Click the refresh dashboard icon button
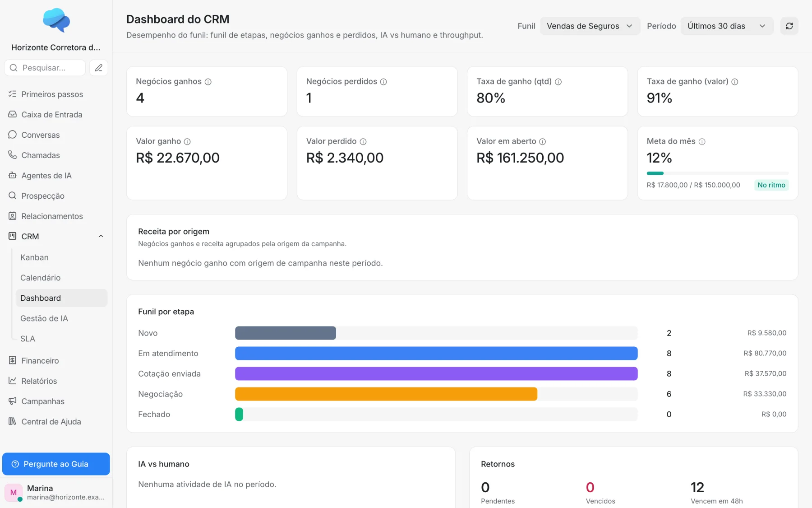The image size is (812, 508). click(789, 26)
